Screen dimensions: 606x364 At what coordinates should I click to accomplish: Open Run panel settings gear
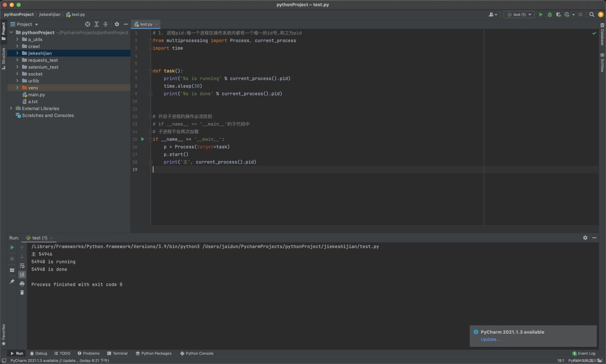coord(585,238)
